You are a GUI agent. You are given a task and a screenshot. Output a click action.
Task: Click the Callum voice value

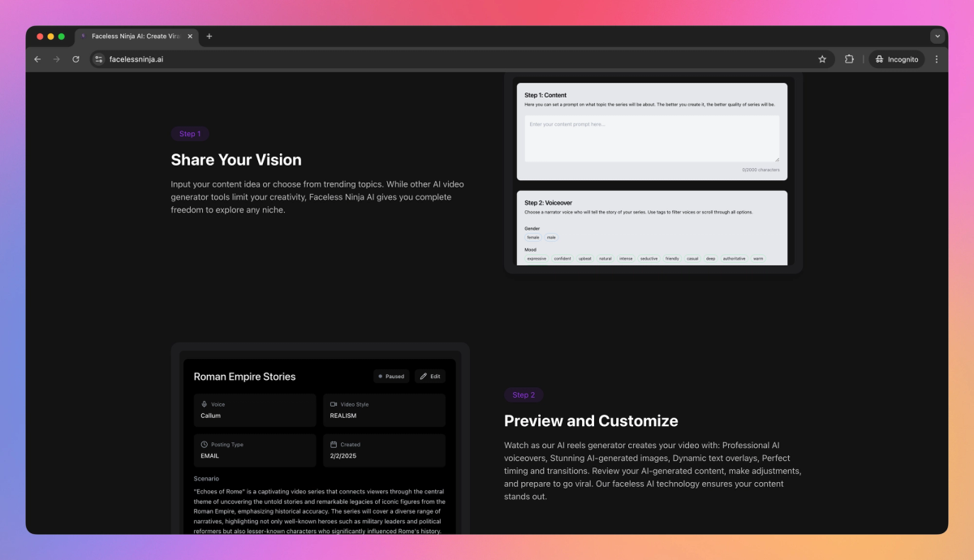coord(211,416)
